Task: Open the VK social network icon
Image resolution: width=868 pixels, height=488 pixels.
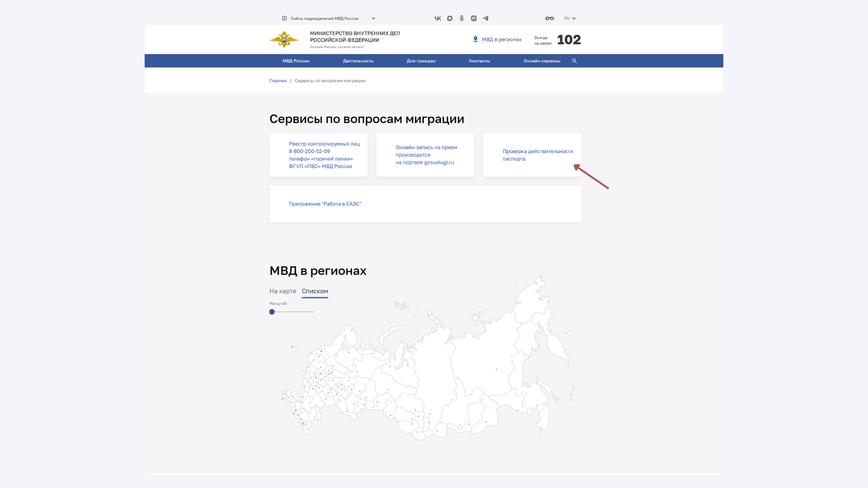Action: pyautogui.click(x=438, y=19)
